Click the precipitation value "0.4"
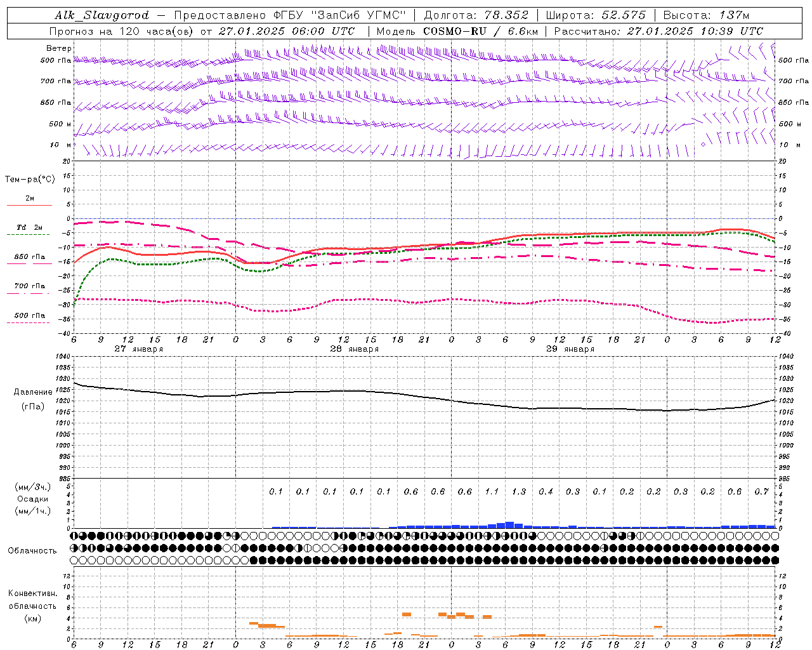This screenshot has height=650, width=812. pyautogui.click(x=546, y=491)
